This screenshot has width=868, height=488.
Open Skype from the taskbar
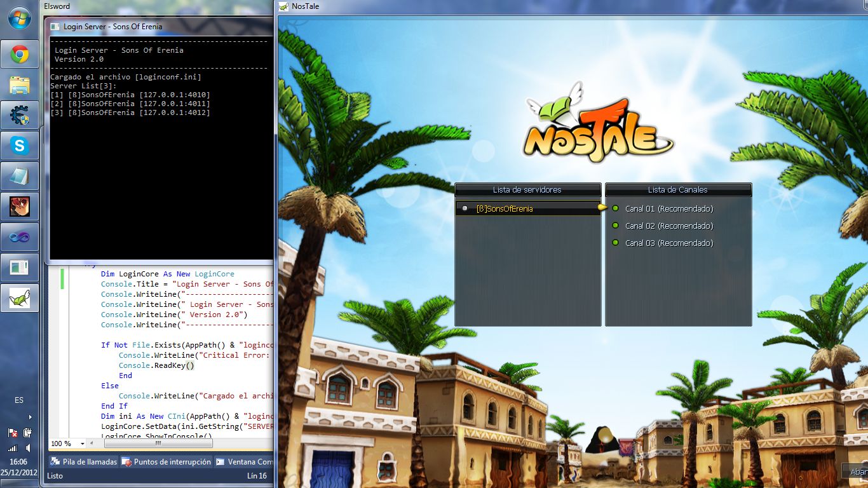coord(20,146)
